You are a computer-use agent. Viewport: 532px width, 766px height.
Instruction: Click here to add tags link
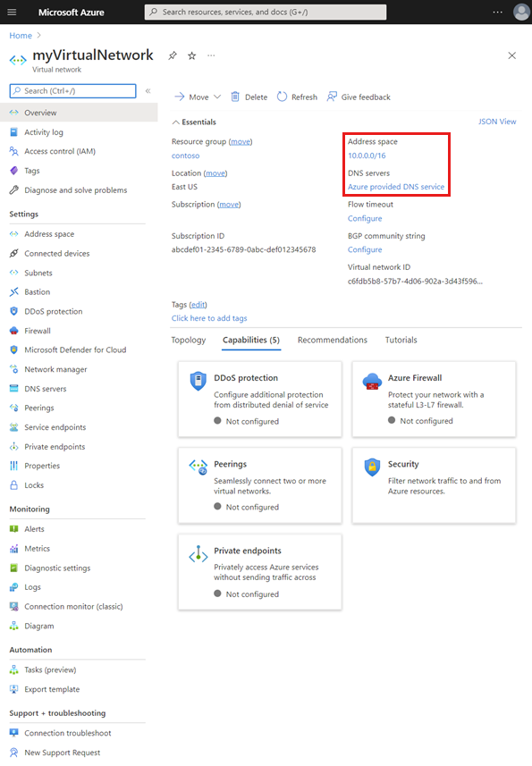(209, 318)
